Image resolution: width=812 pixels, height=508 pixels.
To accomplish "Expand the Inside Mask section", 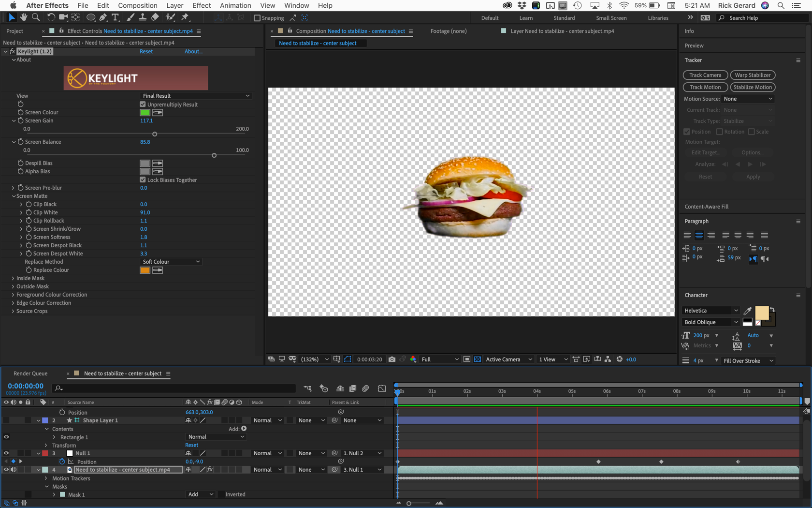I will point(13,278).
